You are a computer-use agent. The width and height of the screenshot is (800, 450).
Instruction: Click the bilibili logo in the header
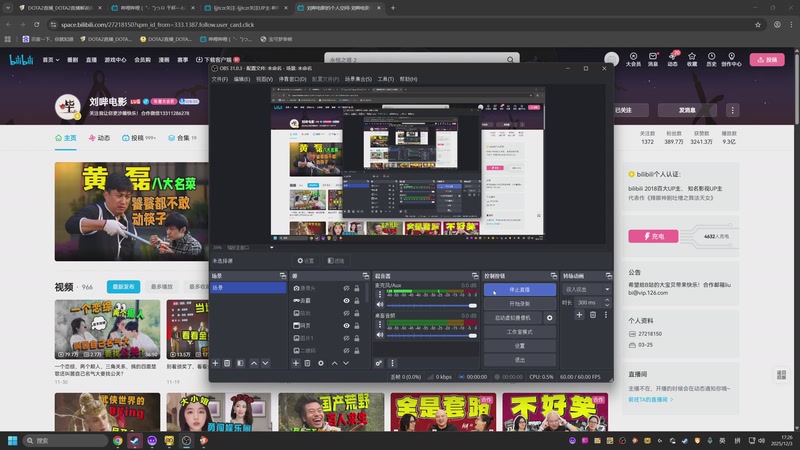pyautogui.click(x=21, y=60)
